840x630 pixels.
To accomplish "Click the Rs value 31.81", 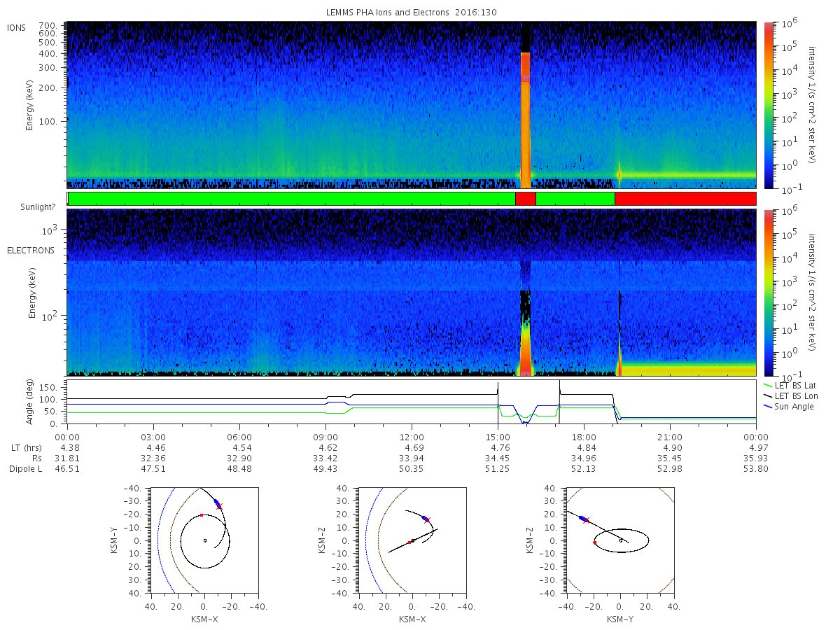I will click(x=67, y=458).
